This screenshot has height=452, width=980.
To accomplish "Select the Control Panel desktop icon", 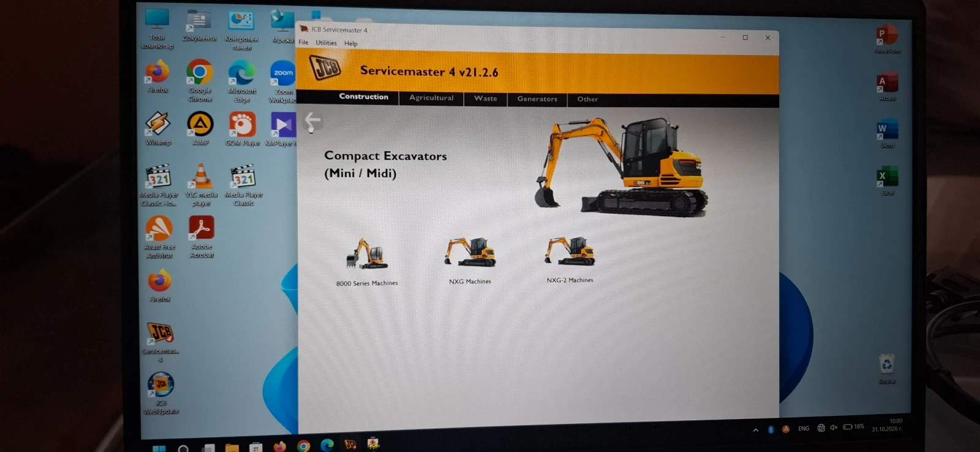I will coord(241,31).
